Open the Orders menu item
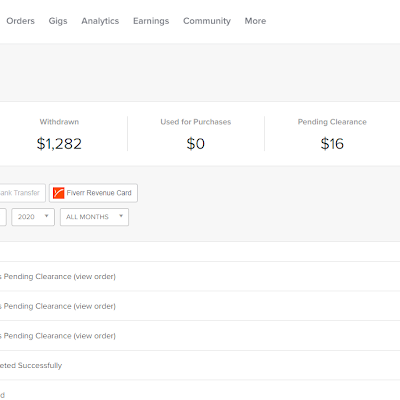The width and height of the screenshot is (400, 400). (20, 21)
